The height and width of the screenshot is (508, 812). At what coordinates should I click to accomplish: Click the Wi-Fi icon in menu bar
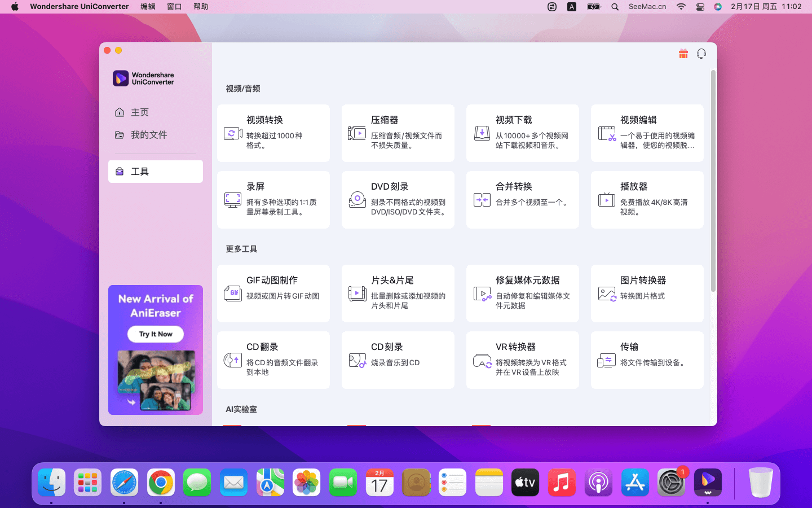pyautogui.click(x=681, y=7)
